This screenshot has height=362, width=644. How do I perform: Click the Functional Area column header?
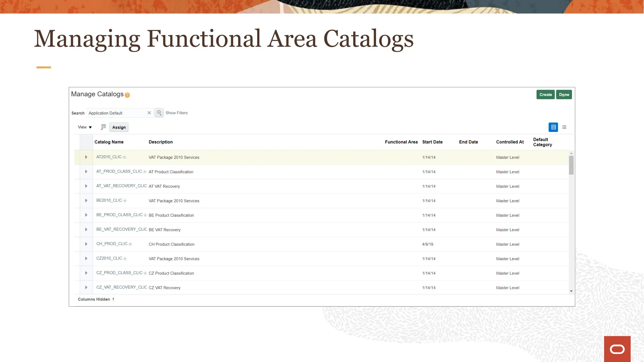point(401,142)
